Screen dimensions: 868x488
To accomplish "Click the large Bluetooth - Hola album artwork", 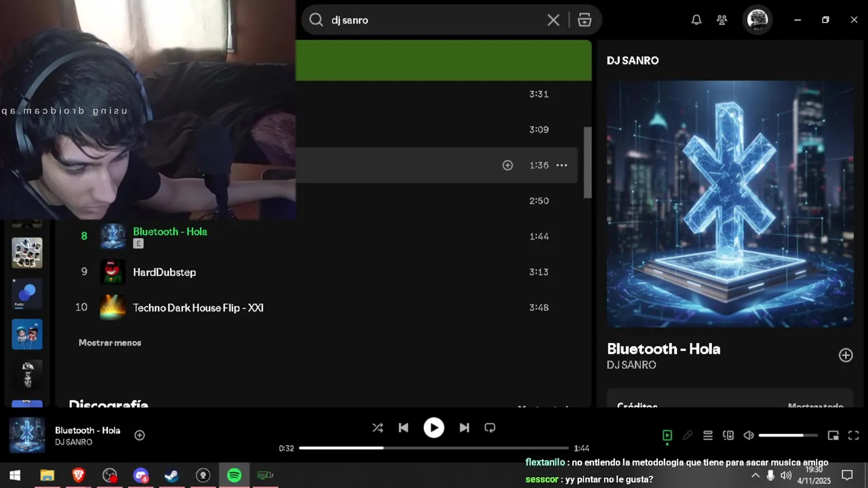I will click(730, 204).
